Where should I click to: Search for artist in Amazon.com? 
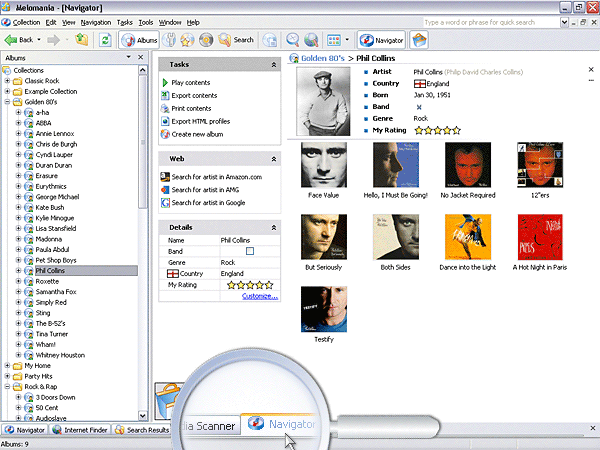pyautogui.click(x=215, y=177)
